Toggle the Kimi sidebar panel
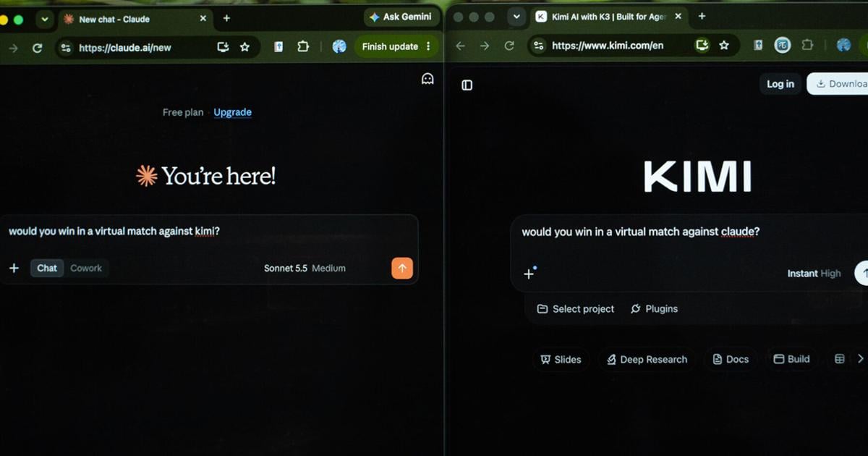 tap(467, 85)
